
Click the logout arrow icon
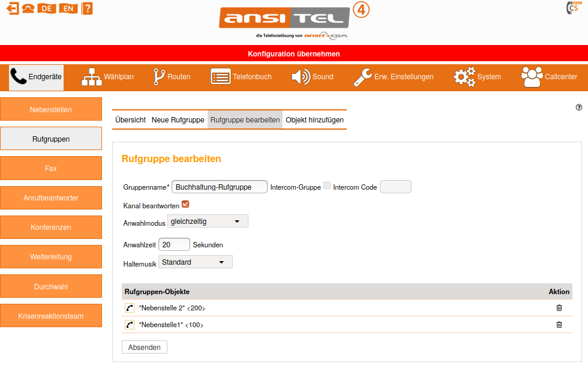pos(11,8)
